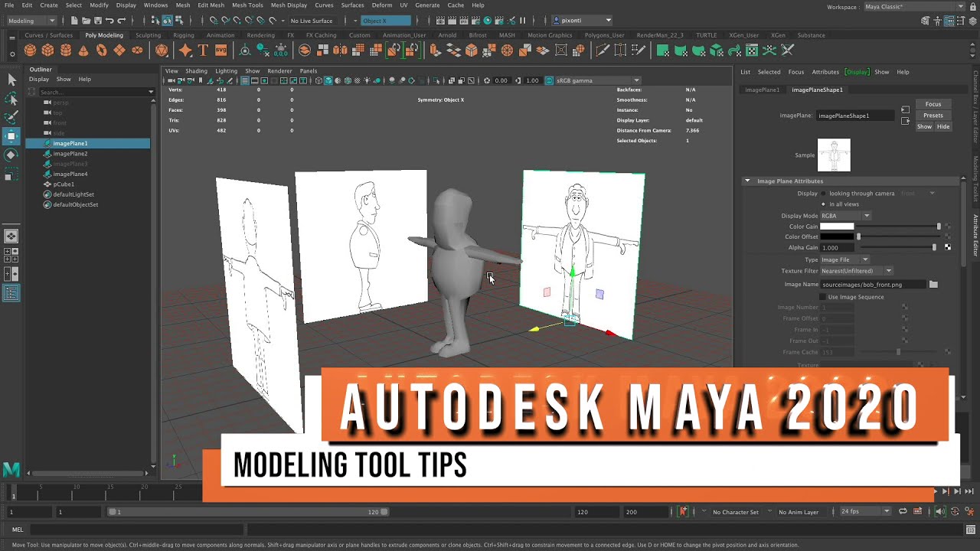This screenshot has height=551, width=980.
Task: Activate the Scale tool in the toolbox
Action: [x=11, y=176]
